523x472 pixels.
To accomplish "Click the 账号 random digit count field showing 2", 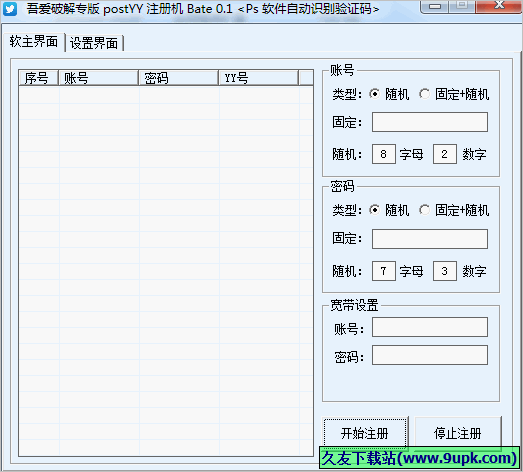I will (x=445, y=154).
